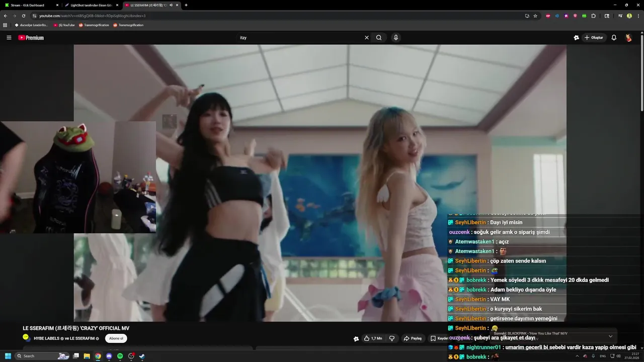Bookmark this page with the star icon

pyautogui.click(x=535, y=16)
